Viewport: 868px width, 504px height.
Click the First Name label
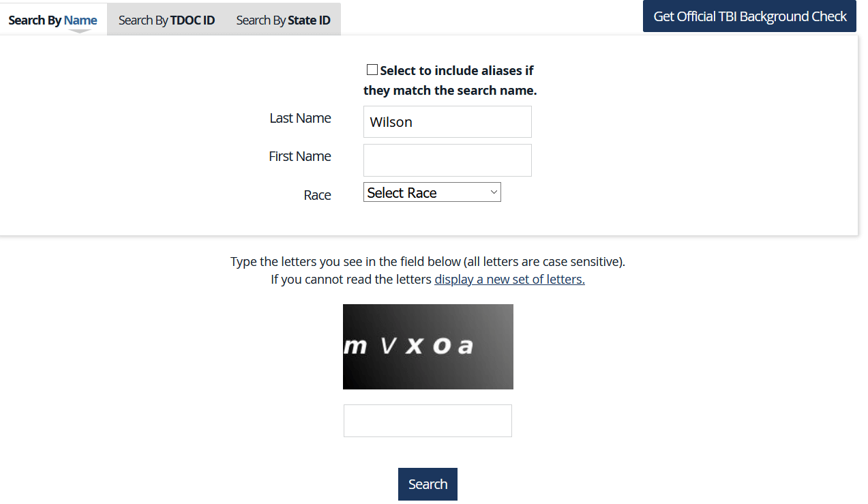click(300, 156)
